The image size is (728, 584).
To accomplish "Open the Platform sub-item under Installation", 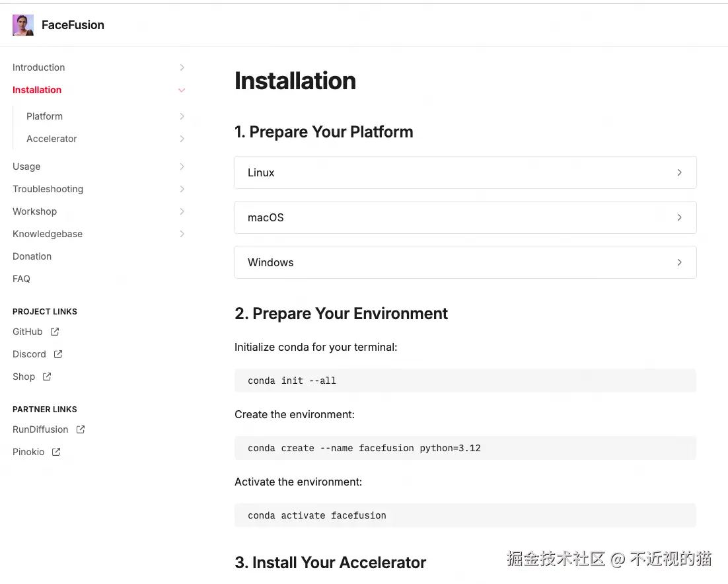I will point(44,116).
